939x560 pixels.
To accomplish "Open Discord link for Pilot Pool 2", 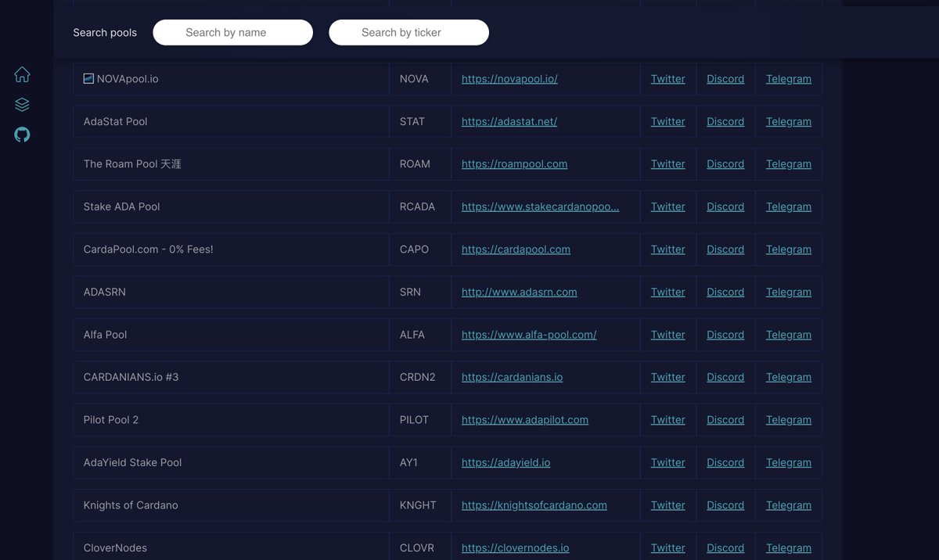I will pos(725,420).
